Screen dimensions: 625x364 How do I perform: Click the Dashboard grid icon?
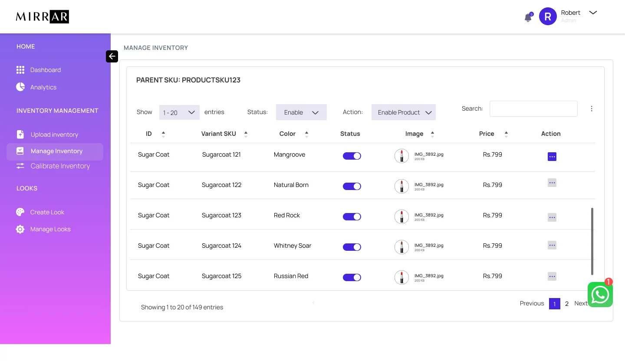click(20, 70)
